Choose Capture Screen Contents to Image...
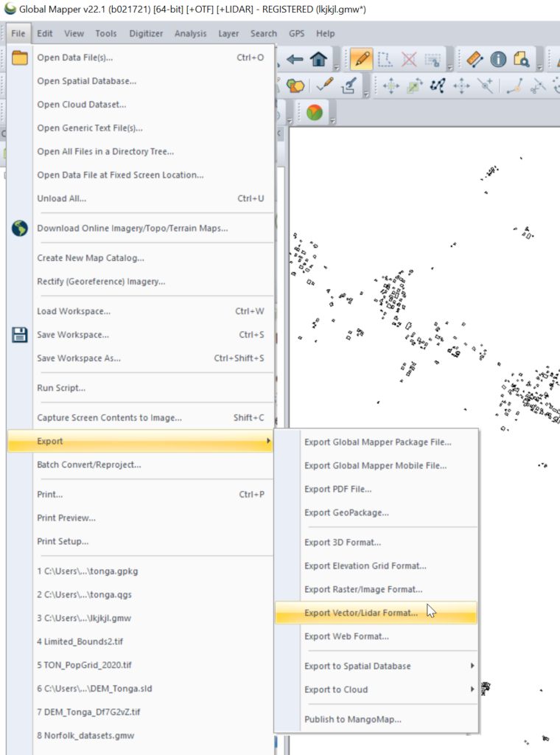 click(x=141, y=418)
